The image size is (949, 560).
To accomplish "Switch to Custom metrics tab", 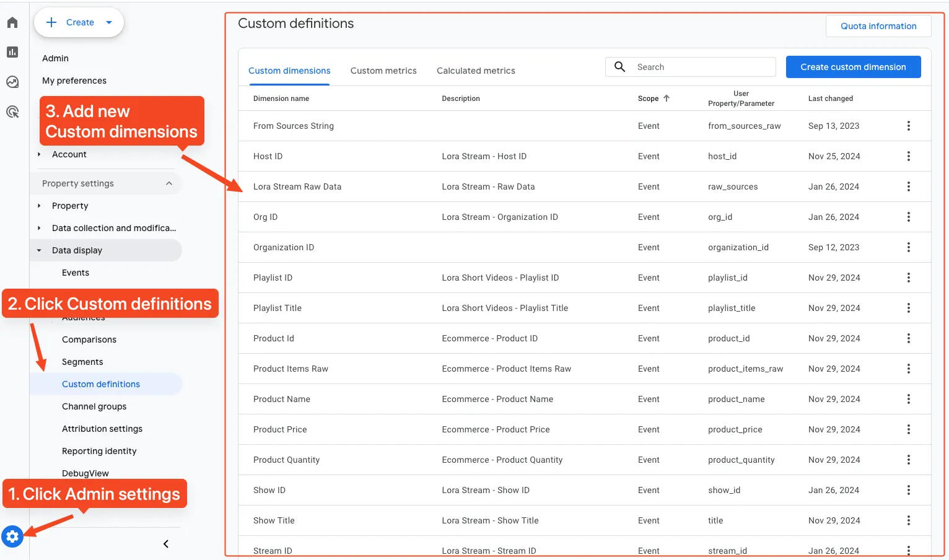I will click(x=383, y=71).
